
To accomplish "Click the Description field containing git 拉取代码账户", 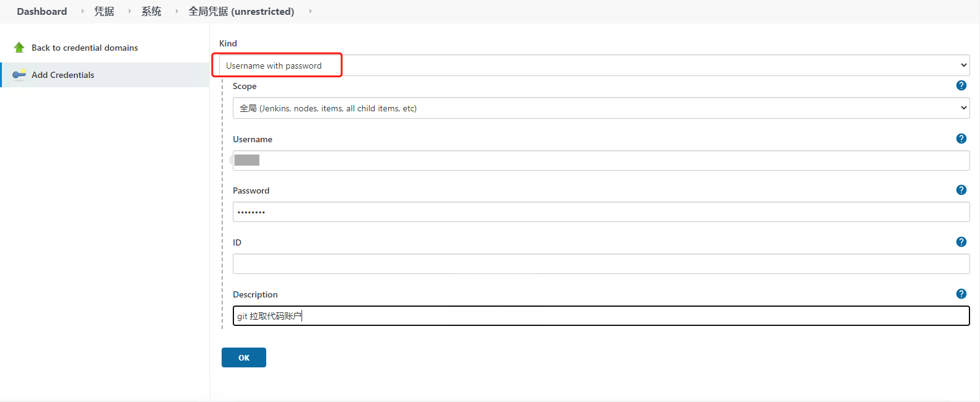I will (601, 315).
